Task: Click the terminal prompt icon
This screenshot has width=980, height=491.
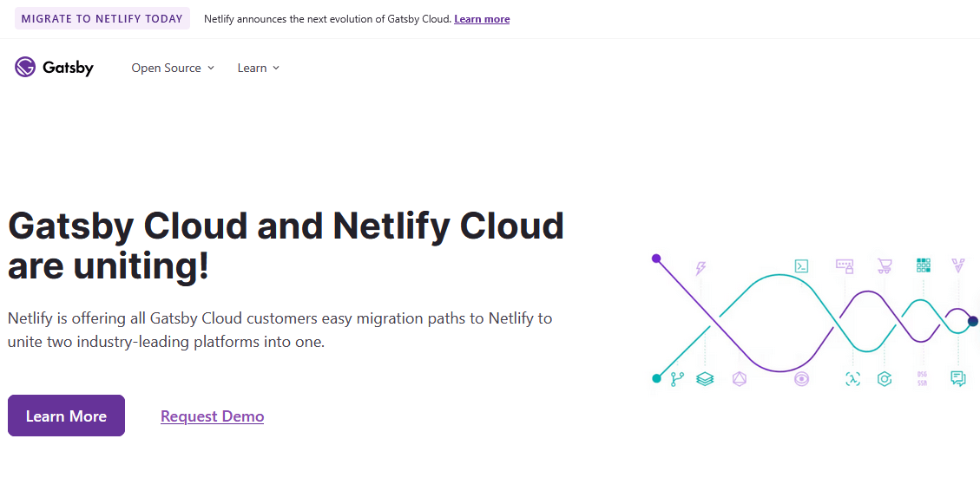Action: coord(801,266)
